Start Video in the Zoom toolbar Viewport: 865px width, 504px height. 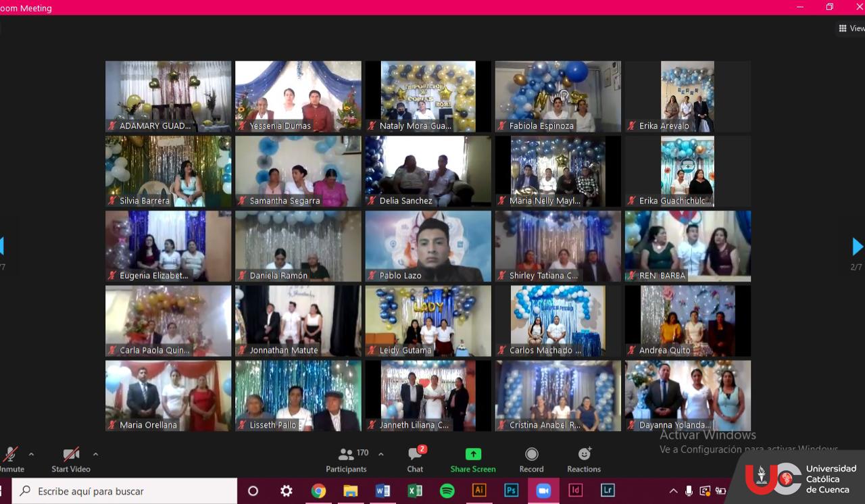point(70,459)
